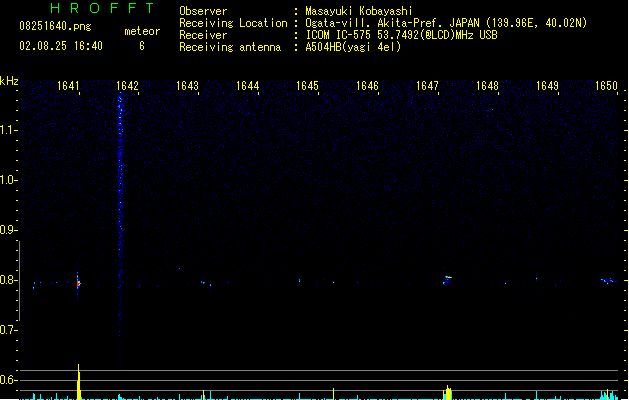Click the 1641 time axis label

(x=68, y=86)
